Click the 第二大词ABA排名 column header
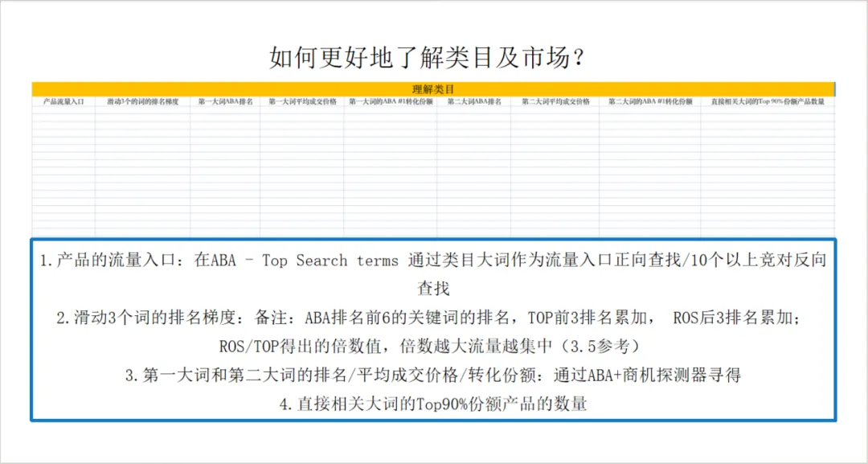 [x=474, y=102]
